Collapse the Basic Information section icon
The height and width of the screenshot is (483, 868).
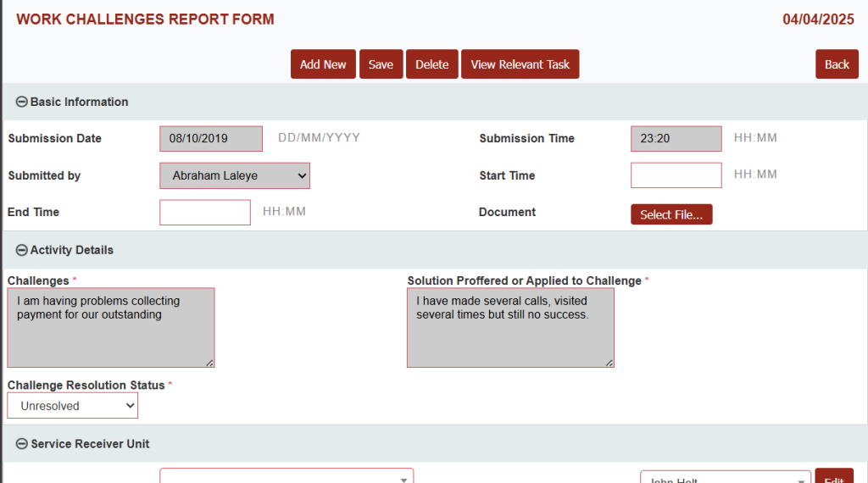point(22,102)
